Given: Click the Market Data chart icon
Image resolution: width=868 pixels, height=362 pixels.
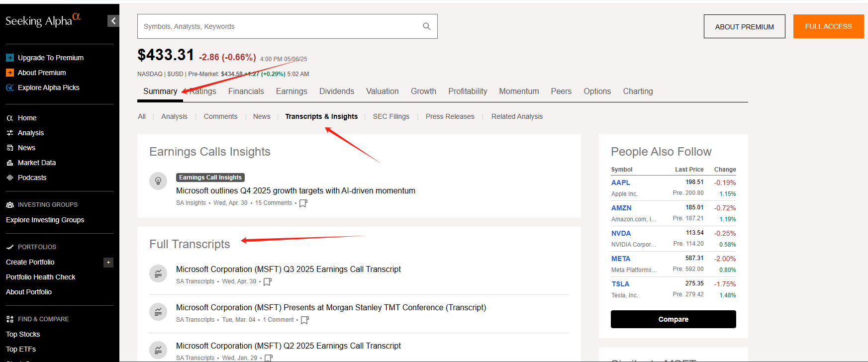Looking at the screenshot, I should 10,163.
